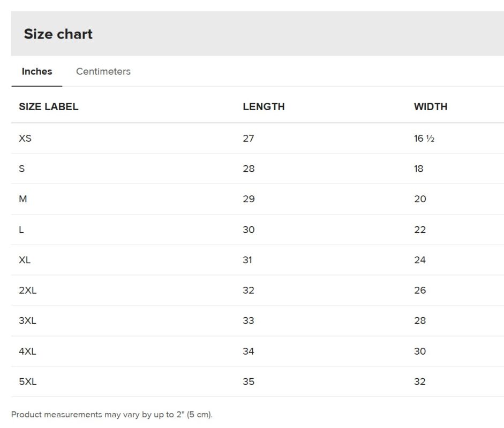This screenshot has width=504, height=428.
Task: Click the XL size label
Action: point(25,260)
